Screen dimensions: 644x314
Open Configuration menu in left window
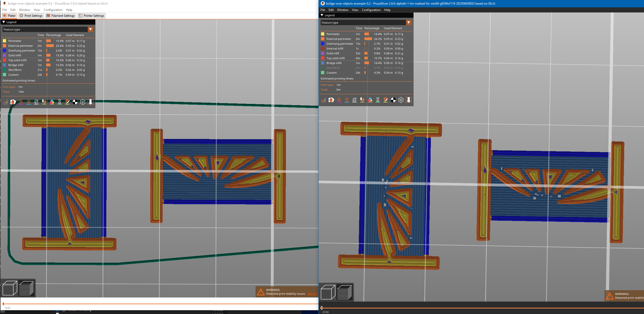click(53, 10)
